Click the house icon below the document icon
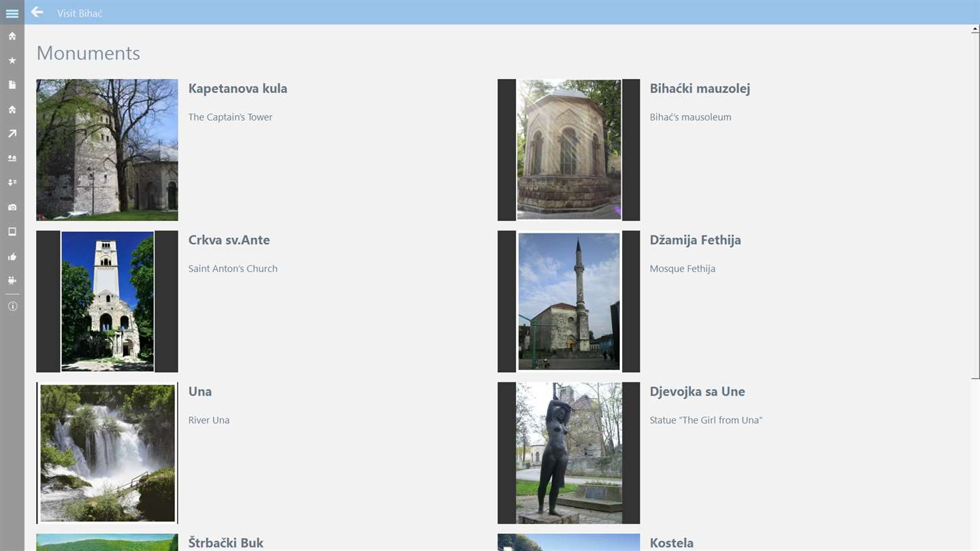Image resolution: width=980 pixels, height=551 pixels. [12, 110]
